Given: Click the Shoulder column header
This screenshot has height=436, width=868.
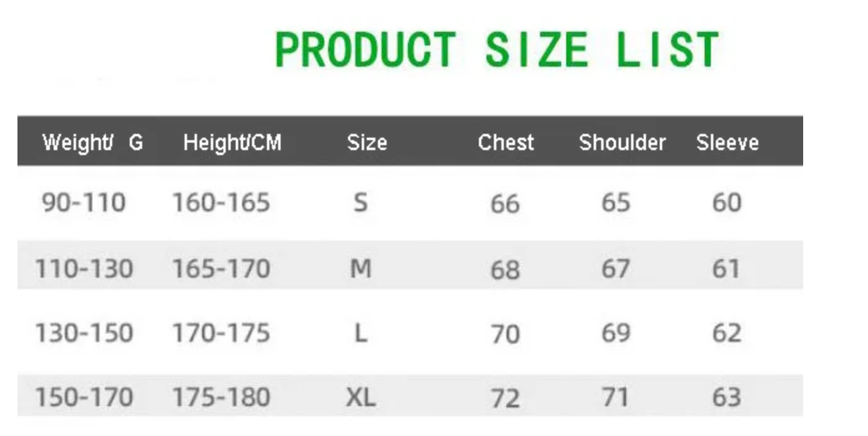Looking at the screenshot, I should (622, 143).
